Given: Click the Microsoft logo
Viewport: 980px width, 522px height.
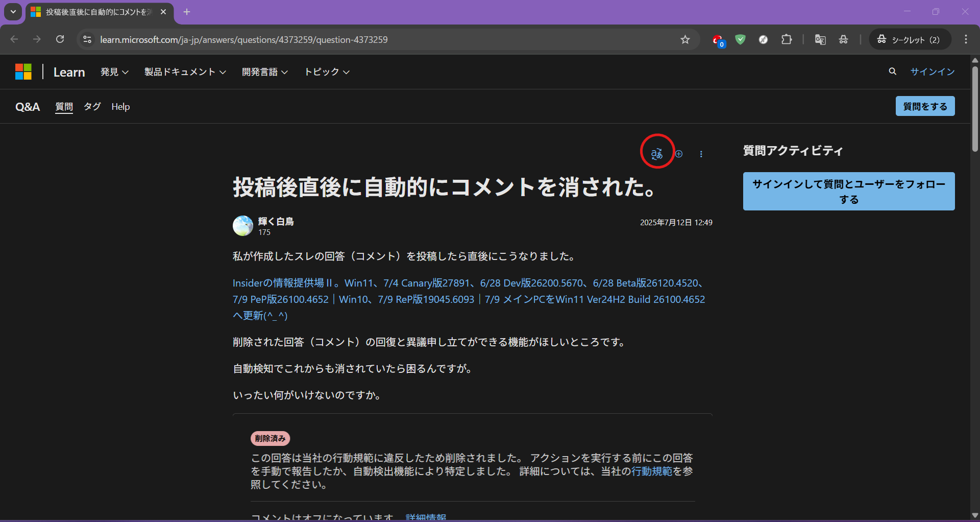Looking at the screenshot, I should coord(23,72).
